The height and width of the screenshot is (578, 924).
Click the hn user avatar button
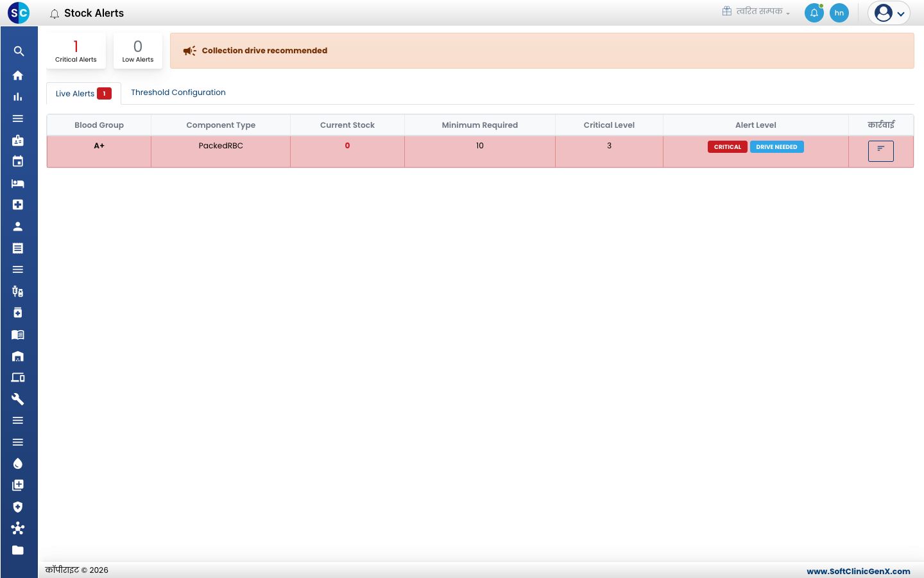click(x=839, y=13)
